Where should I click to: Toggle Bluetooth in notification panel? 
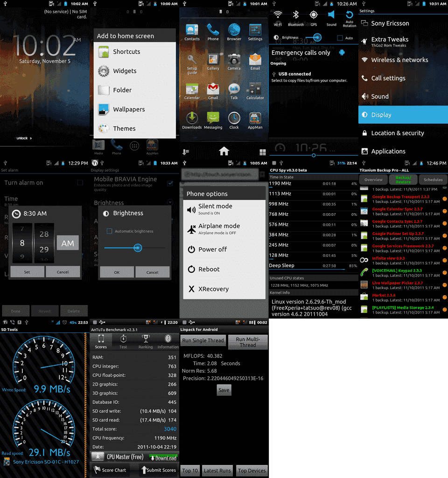coord(295,18)
